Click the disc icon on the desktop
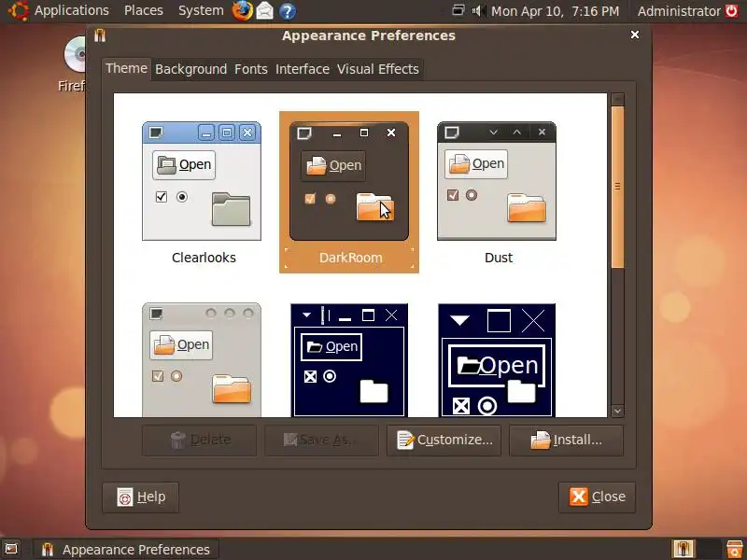747x560 pixels. [76, 54]
